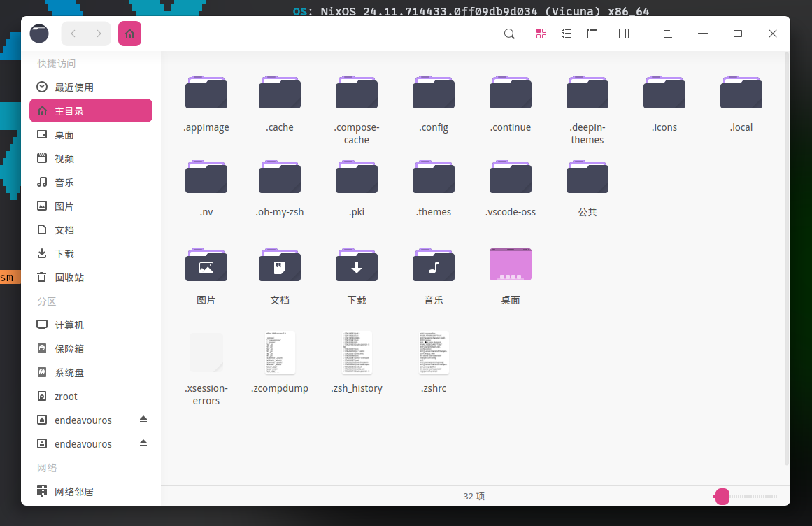The image size is (812, 526).
Task: Switch to icon grid view mode
Action: click(x=541, y=34)
